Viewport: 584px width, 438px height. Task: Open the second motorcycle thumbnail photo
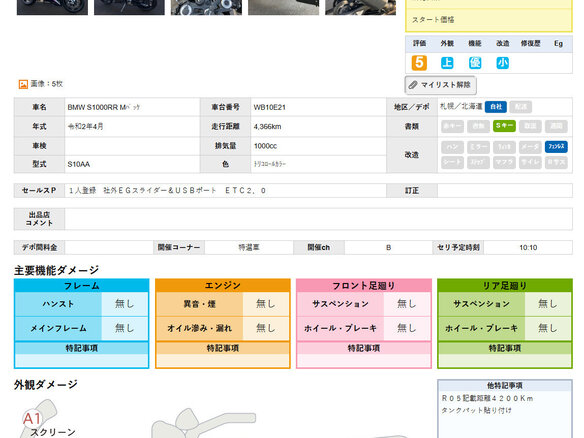pyautogui.click(x=129, y=7)
